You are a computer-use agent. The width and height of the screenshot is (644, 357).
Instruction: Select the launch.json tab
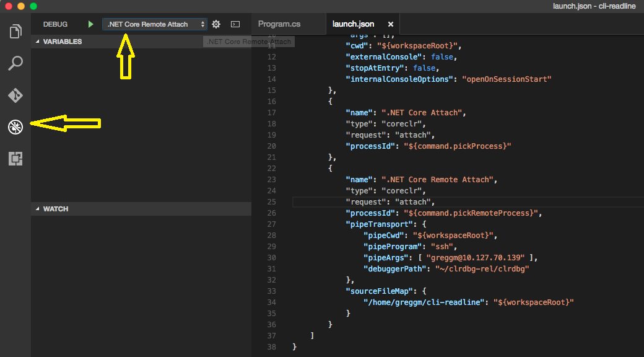(x=353, y=24)
